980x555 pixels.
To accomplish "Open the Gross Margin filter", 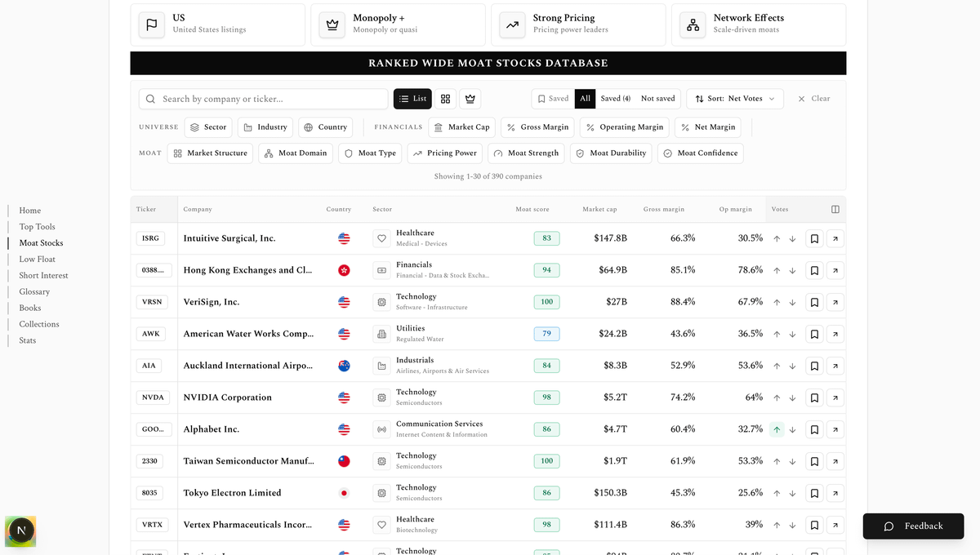I will click(x=537, y=127).
